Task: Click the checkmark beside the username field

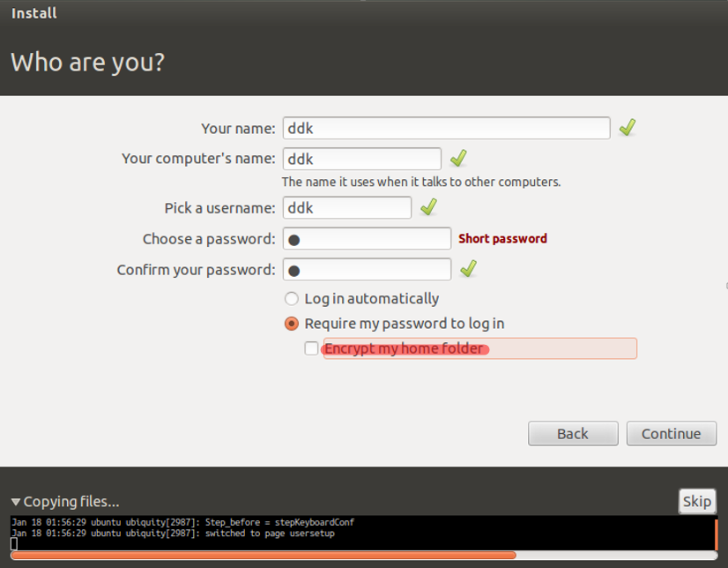Action: tap(428, 207)
